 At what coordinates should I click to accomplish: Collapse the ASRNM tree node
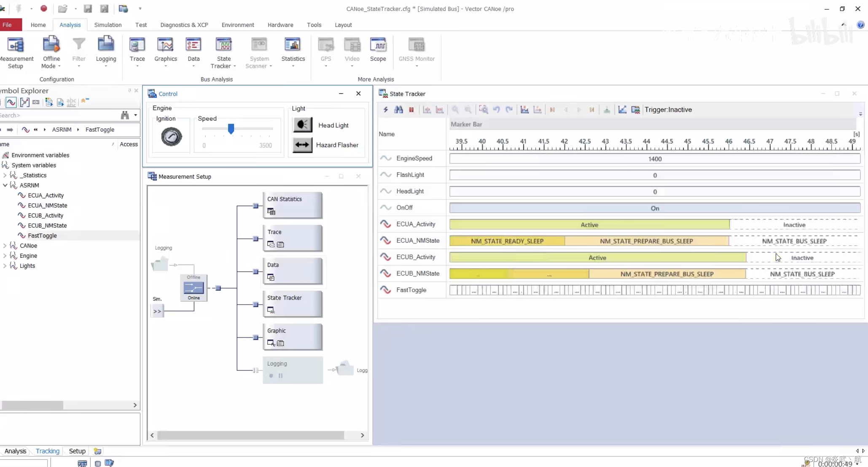tap(5, 185)
